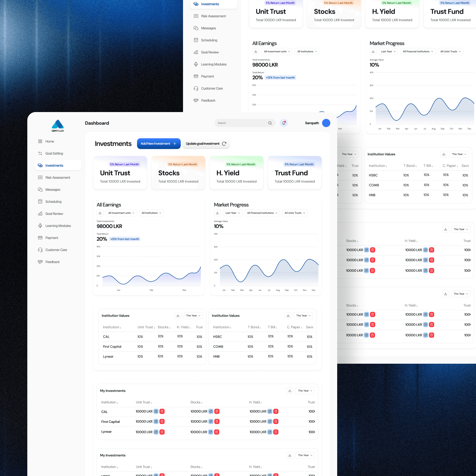Delete Lynear H. Yield investment in front window
Screen dimensions: 476x476
[x=276, y=432]
